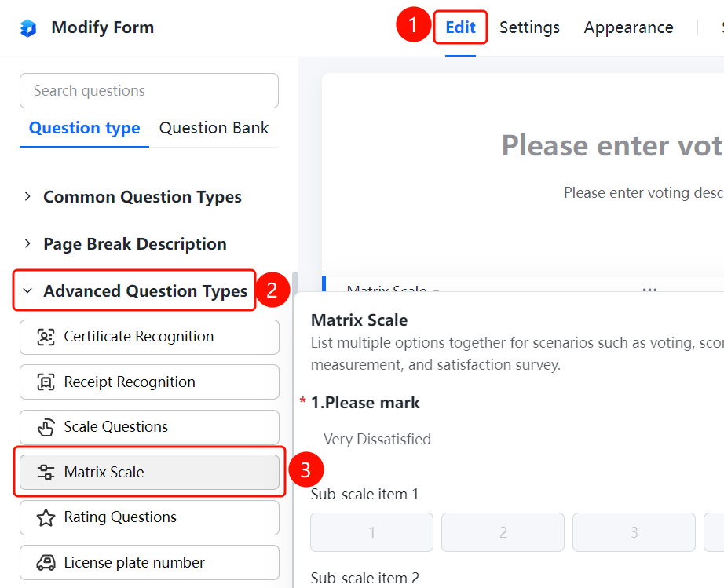Click the Receipt Recognition scan icon
The height and width of the screenshot is (588, 724).
[x=46, y=382]
